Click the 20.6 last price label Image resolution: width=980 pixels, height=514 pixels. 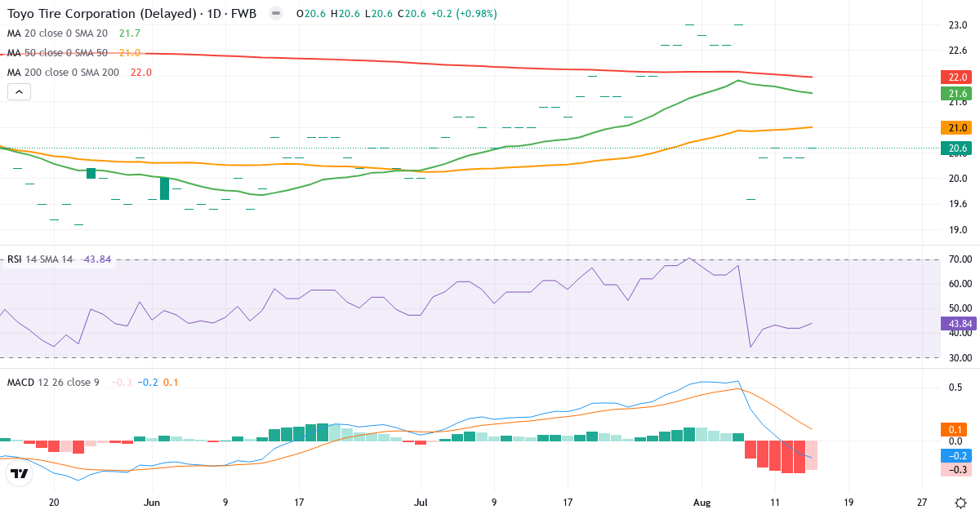[x=957, y=148]
